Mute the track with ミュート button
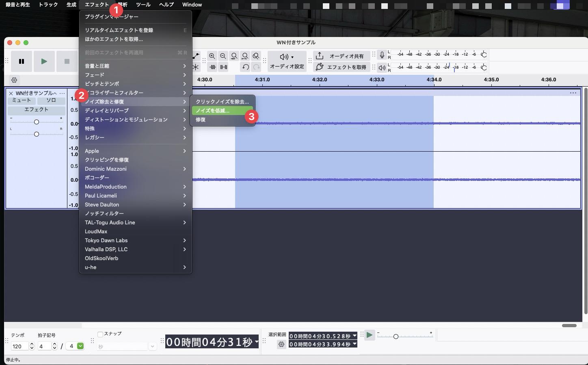Screen dimensions: 588x365 [22, 100]
